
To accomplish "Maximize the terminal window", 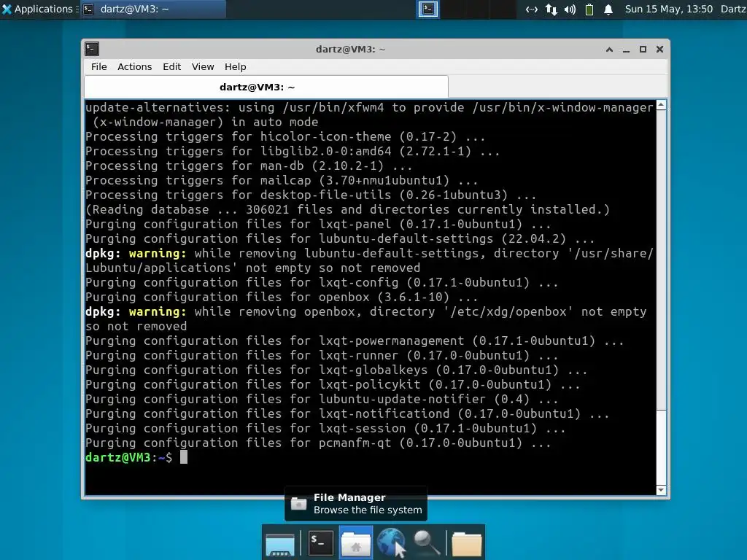I will [643, 49].
